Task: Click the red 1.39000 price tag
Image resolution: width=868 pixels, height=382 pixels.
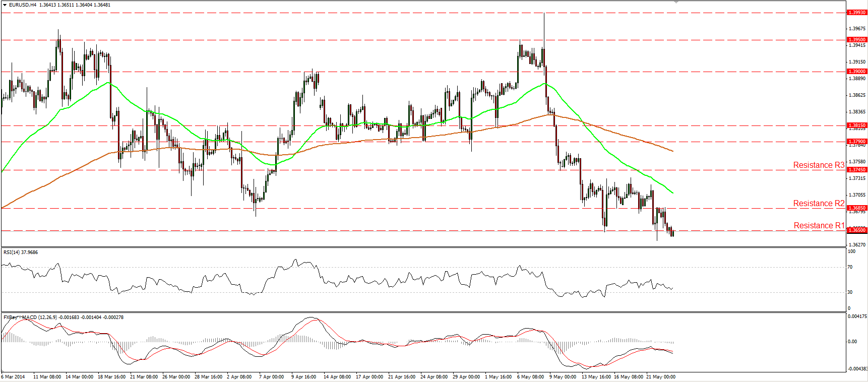Action: click(x=857, y=71)
